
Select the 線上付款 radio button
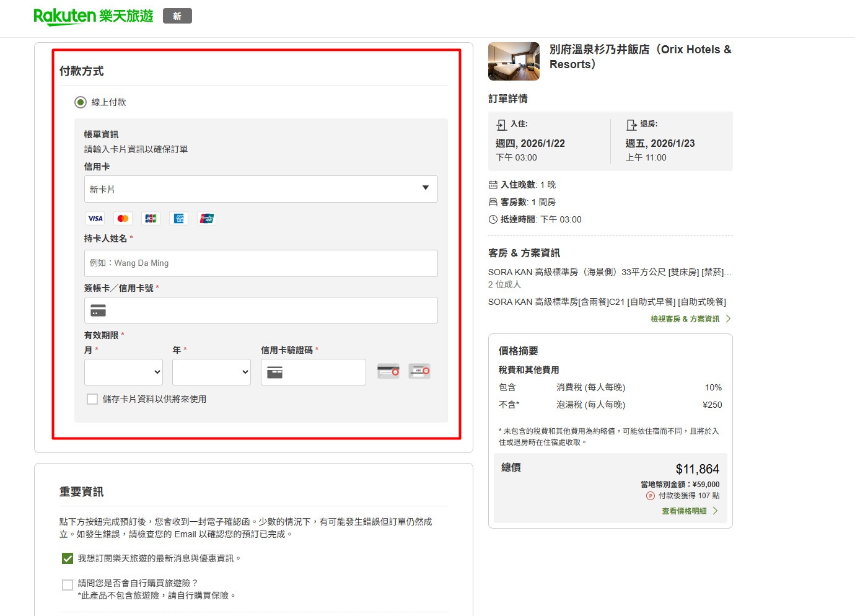point(81,102)
